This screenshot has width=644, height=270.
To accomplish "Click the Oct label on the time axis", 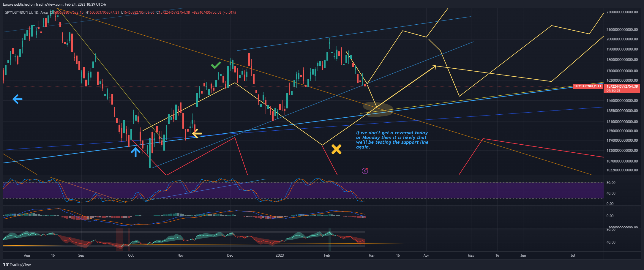I will pyautogui.click(x=131, y=255).
